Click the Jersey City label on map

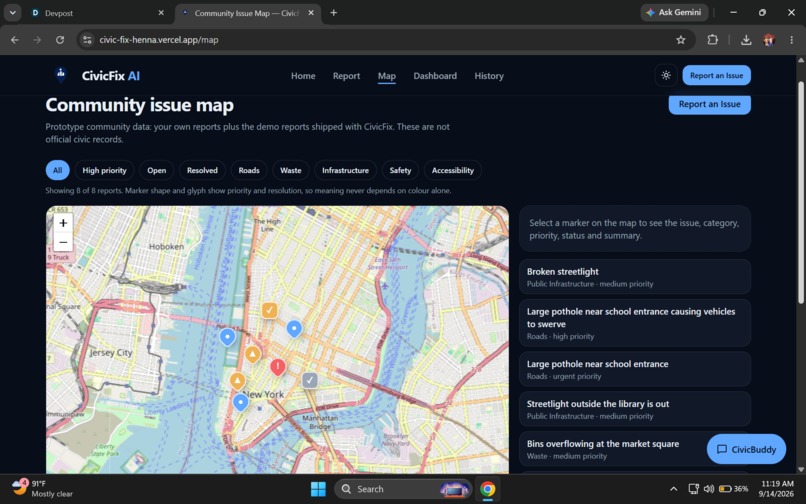(111, 353)
